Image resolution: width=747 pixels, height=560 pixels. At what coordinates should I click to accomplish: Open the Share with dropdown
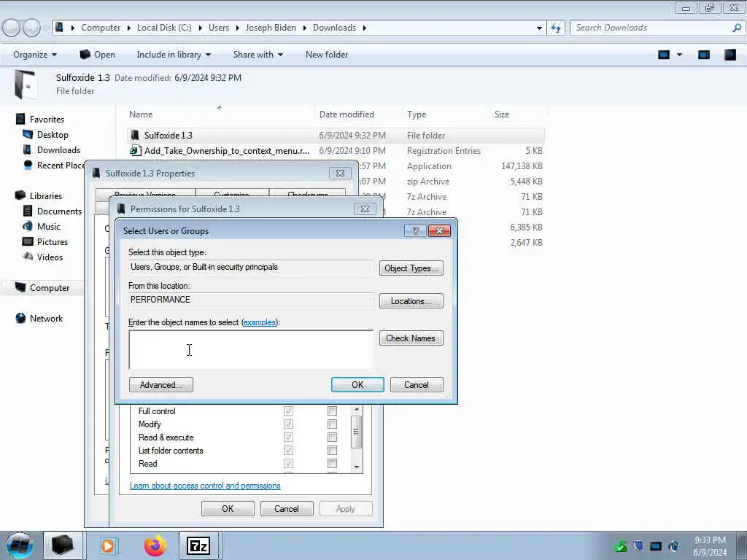point(258,55)
